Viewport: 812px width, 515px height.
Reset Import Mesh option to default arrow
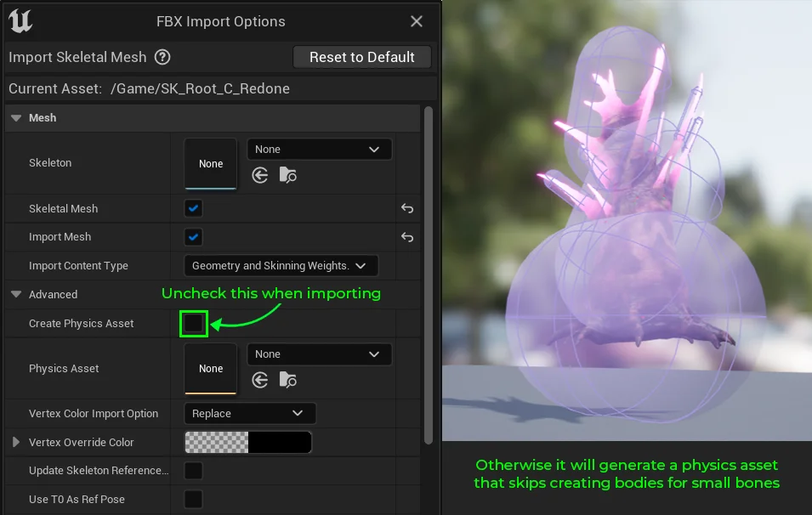[x=407, y=237]
